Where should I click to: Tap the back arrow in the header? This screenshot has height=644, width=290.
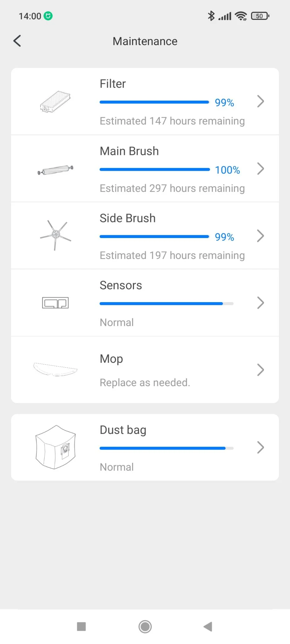(17, 41)
